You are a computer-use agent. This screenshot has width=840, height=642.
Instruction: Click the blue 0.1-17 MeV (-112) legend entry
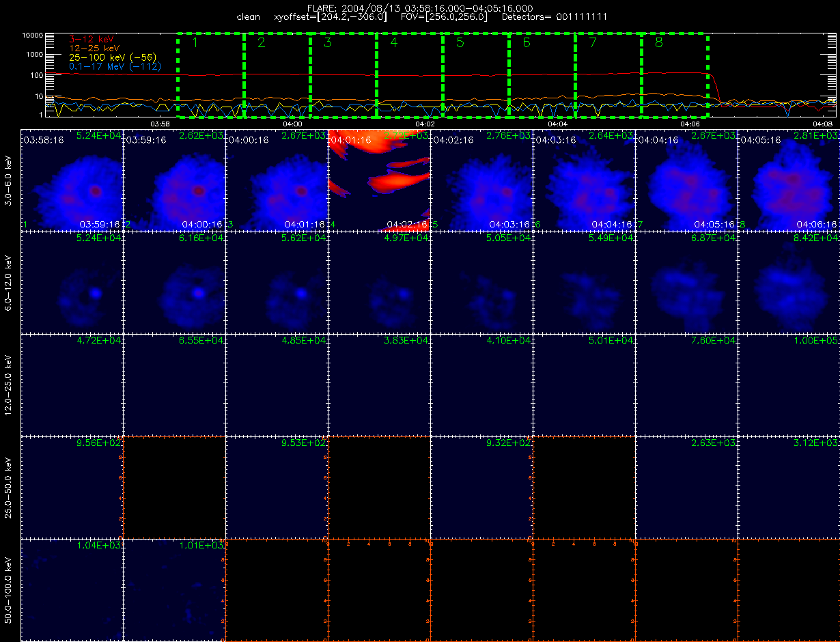(x=115, y=66)
